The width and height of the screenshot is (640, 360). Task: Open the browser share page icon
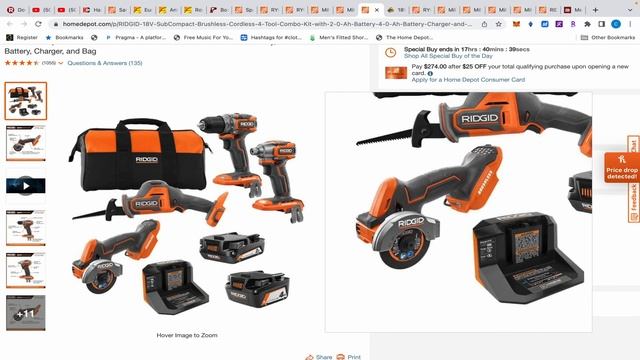coord(484,24)
